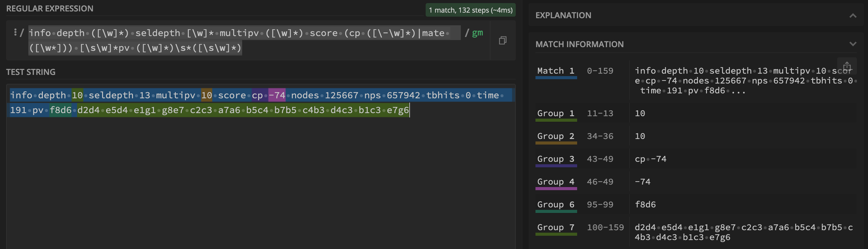Click the Group 6 label
This screenshot has width=868, height=249.
556,205
